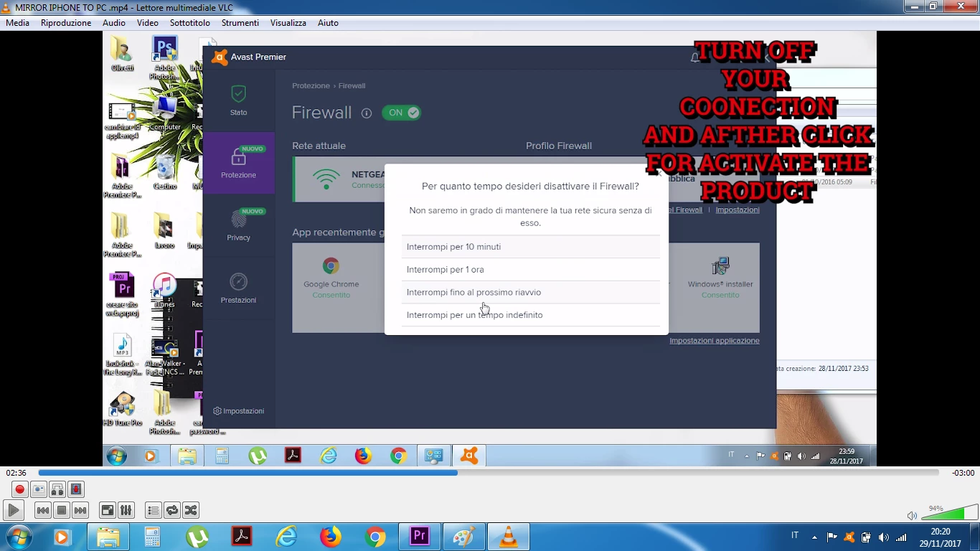This screenshot has height=551, width=980.
Task: Open Calculator from the bottom taskbar
Action: (152, 537)
